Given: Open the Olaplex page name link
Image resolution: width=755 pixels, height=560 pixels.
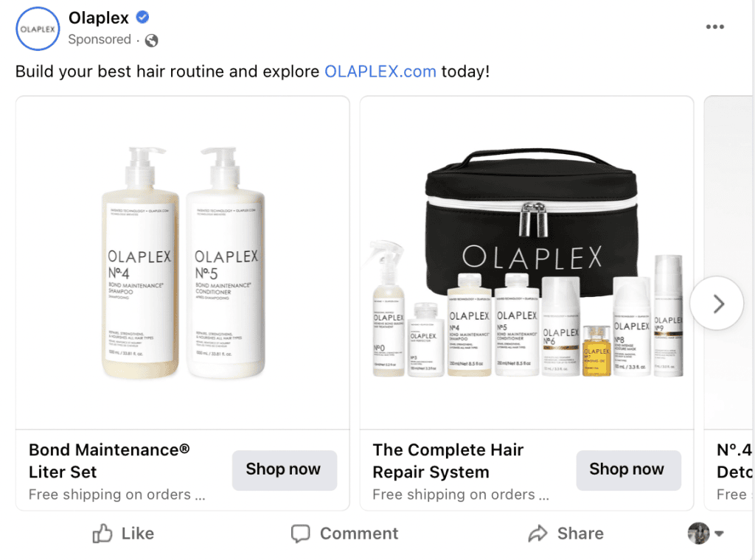Looking at the screenshot, I should pos(99,18).
